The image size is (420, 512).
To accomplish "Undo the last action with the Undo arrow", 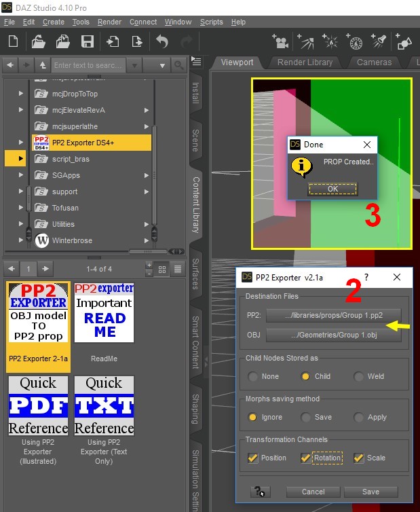I will (x=162, y=42).
